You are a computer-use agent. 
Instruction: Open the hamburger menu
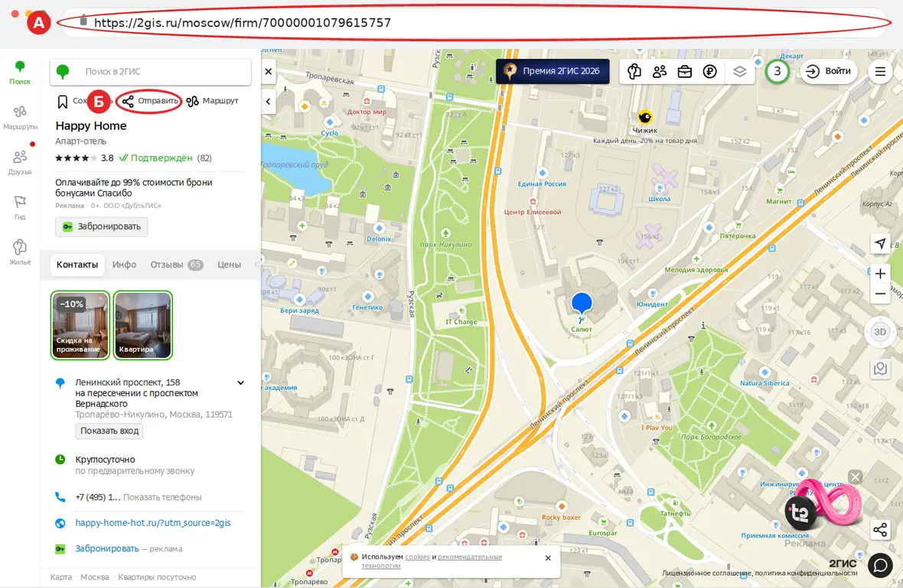tap(880, 72)
